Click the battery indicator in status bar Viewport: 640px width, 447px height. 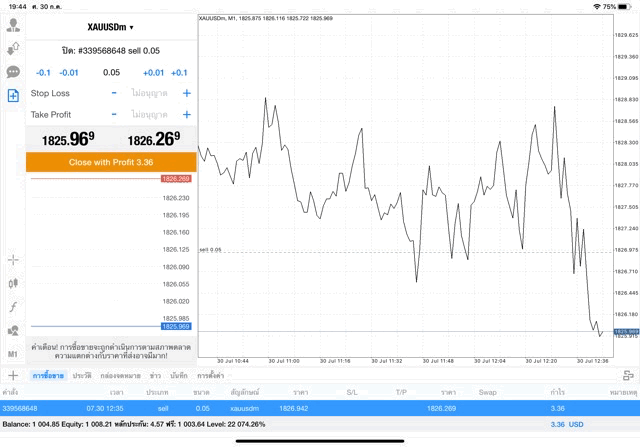tap(624, 7)
